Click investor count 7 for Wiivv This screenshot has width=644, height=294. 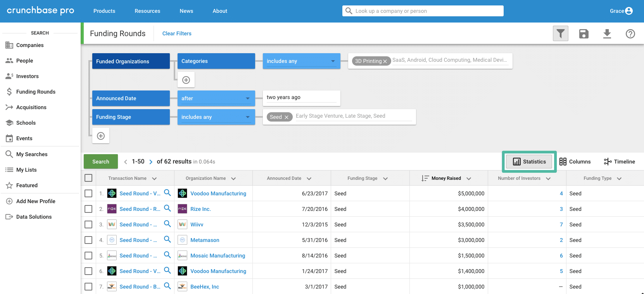click(561, 224)
